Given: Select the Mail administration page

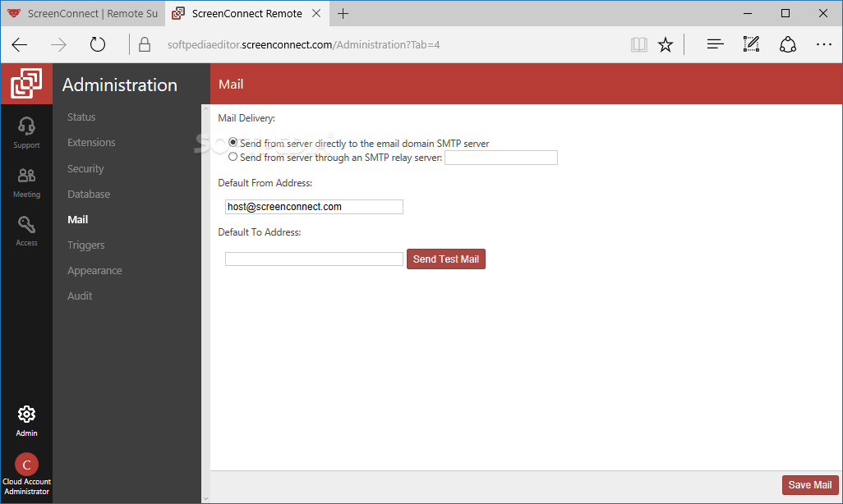Looking at the screenshot, I should (77, 220).
